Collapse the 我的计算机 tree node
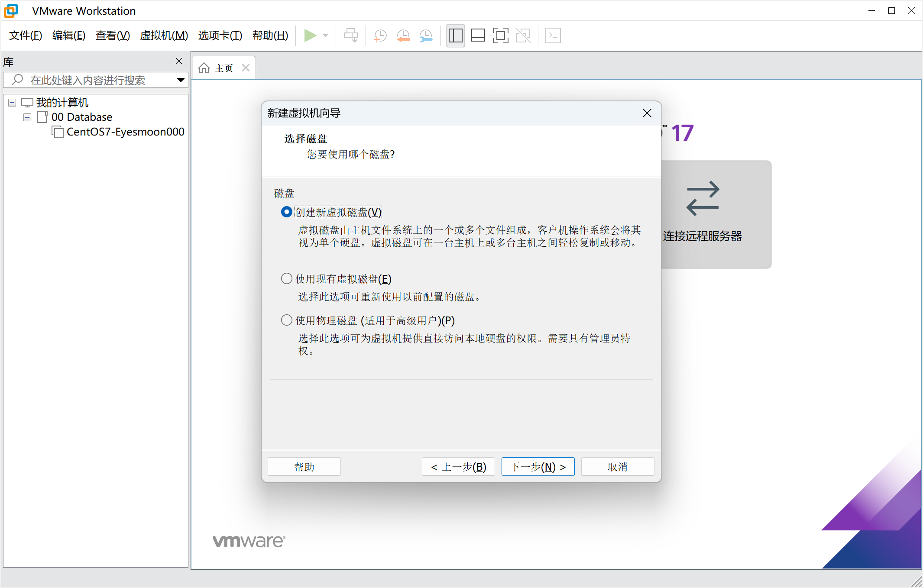The width and height of the screenshot is (923, 588). point(12,103)
